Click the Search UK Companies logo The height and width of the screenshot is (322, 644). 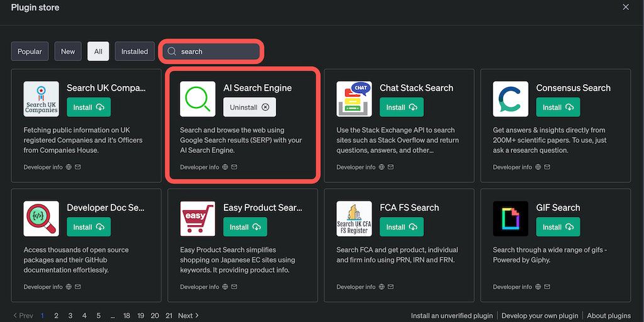coord(42,99)
